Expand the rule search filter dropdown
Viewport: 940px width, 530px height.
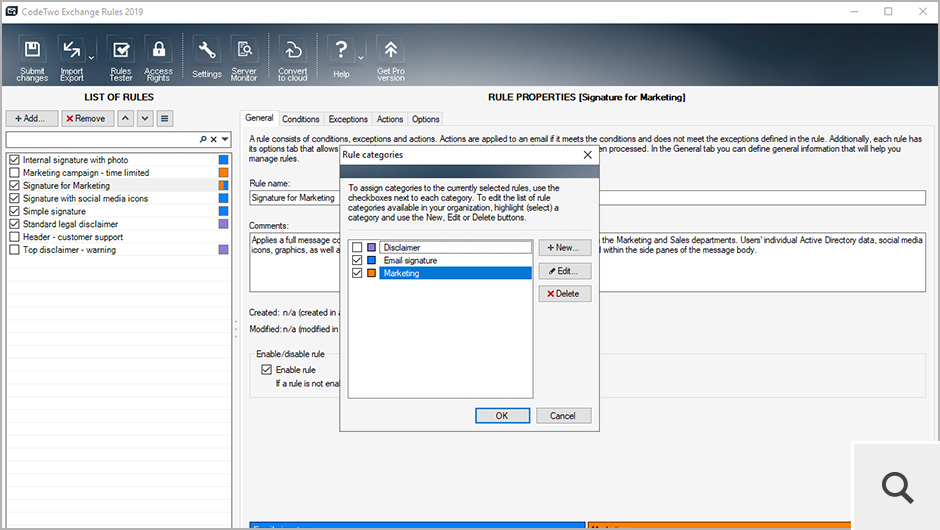(x=225, y=139)
